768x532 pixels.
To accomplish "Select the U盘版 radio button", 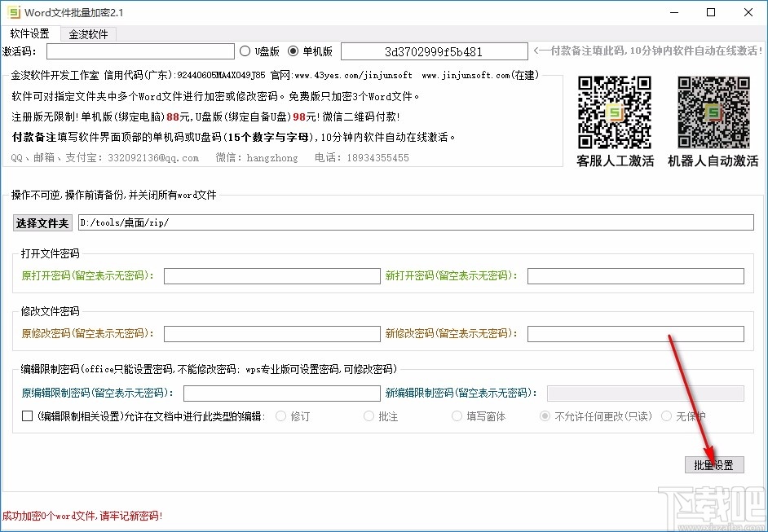I will point(246,51).
